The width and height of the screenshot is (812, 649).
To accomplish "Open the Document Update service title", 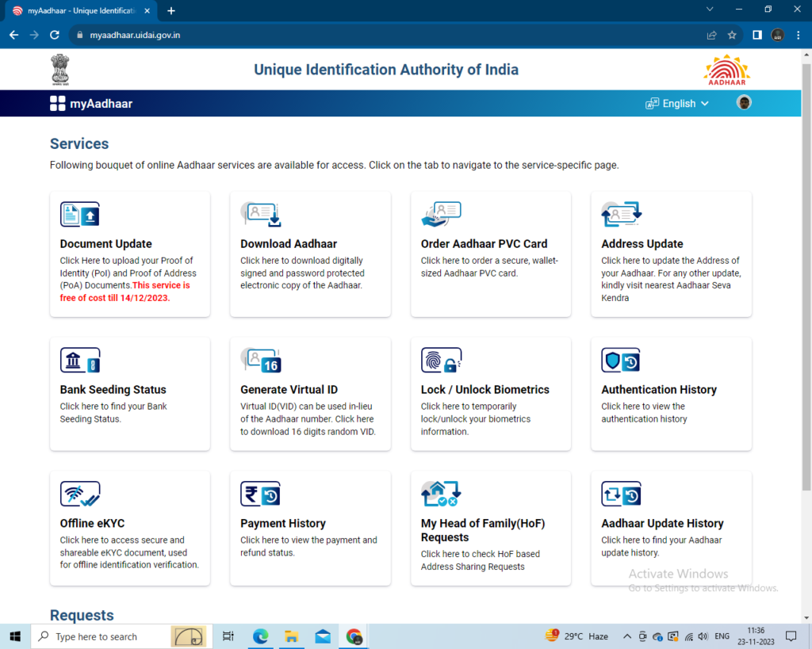I will pyautogui.click(x=105, y=244).
